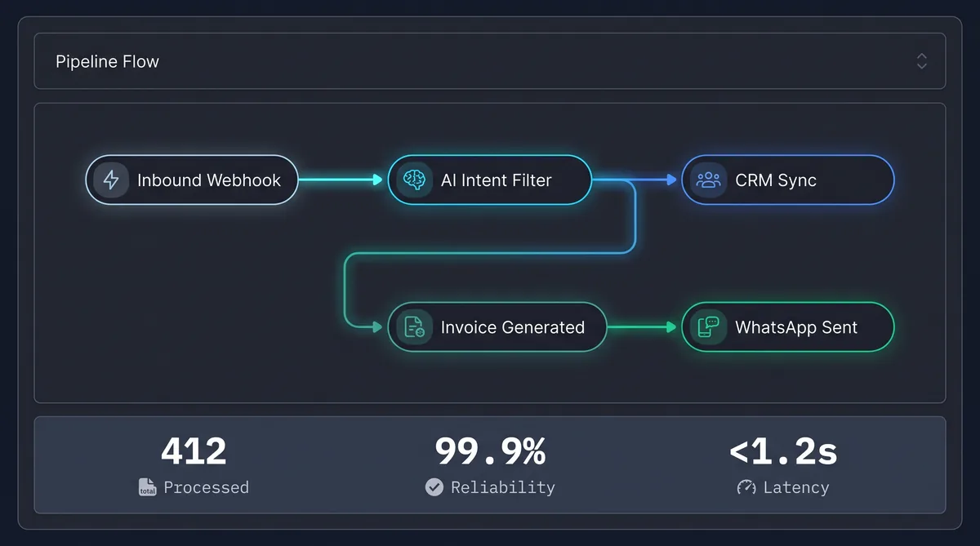The height and width of the screenshot is (546, 980).
Task: Click the total file icon beside Processed
Action: [147, 487]
